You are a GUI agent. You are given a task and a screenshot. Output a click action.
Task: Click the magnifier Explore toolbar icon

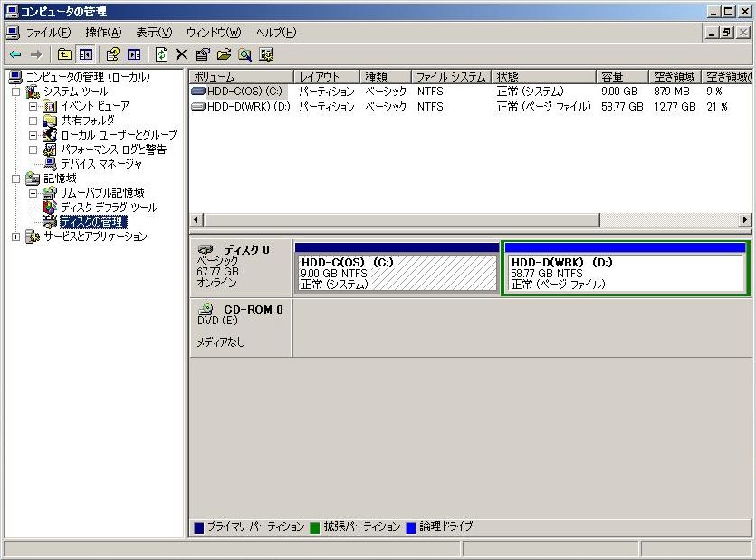point(245,54)
